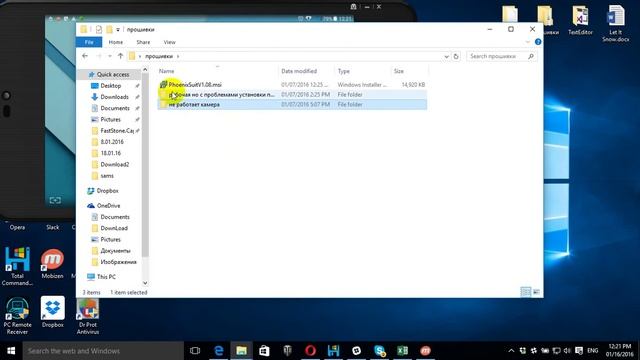640x360 pixels.
Task: Open the 8.01.2016 folder
Action: point(112,142)
